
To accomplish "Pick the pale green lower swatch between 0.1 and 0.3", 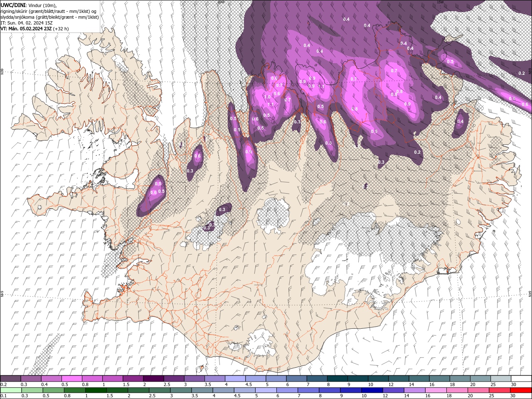I will [11, 390].
